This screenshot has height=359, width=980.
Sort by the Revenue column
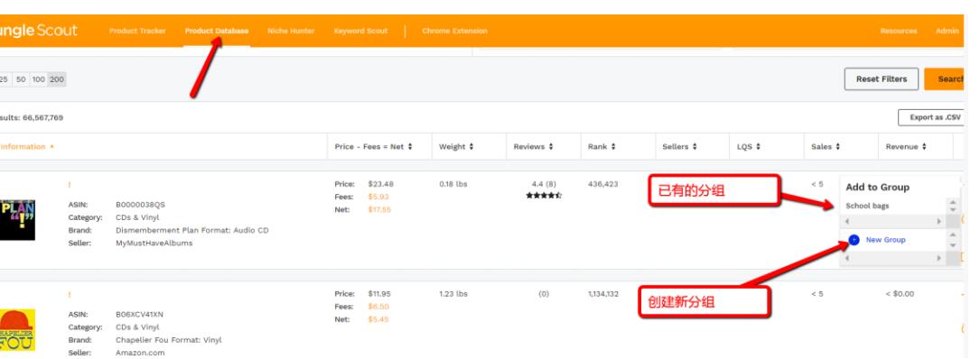click(x=906, y=147)
